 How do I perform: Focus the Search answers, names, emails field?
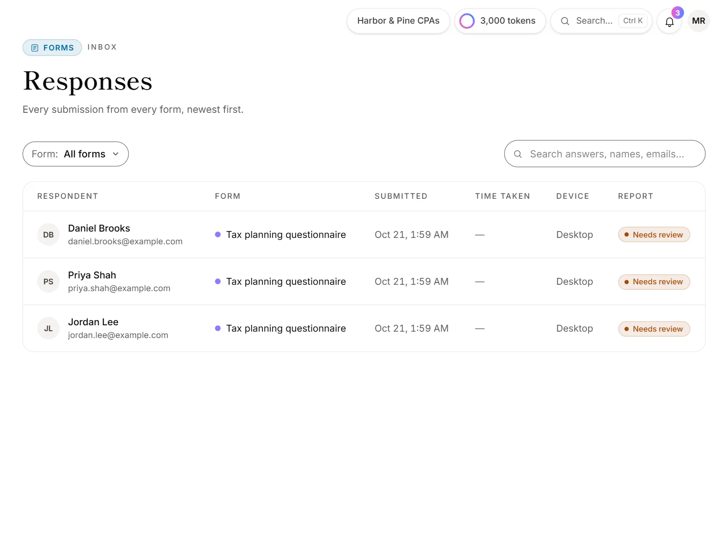coord(605,154)
